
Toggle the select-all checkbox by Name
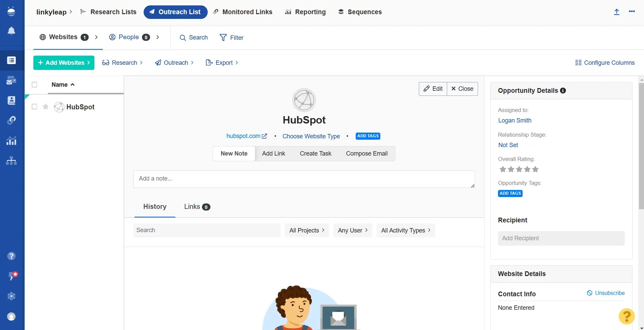34,85
